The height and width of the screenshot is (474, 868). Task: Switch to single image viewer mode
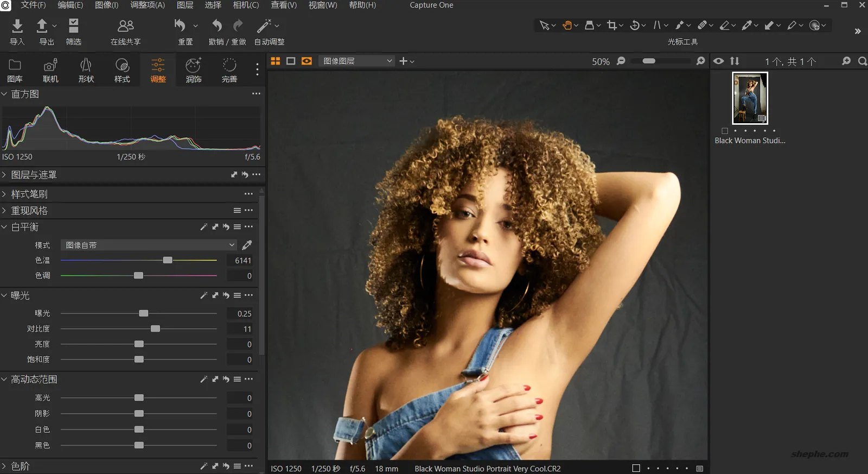click(x=291, y=61)
